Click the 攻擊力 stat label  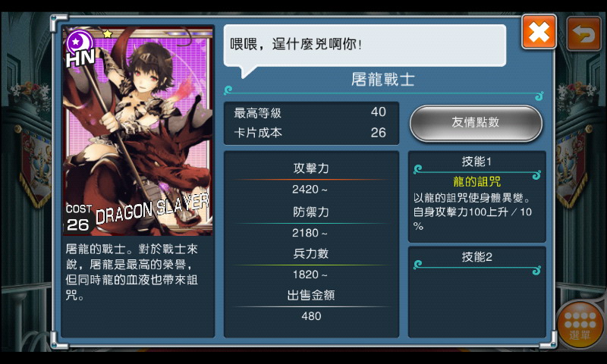311,168
